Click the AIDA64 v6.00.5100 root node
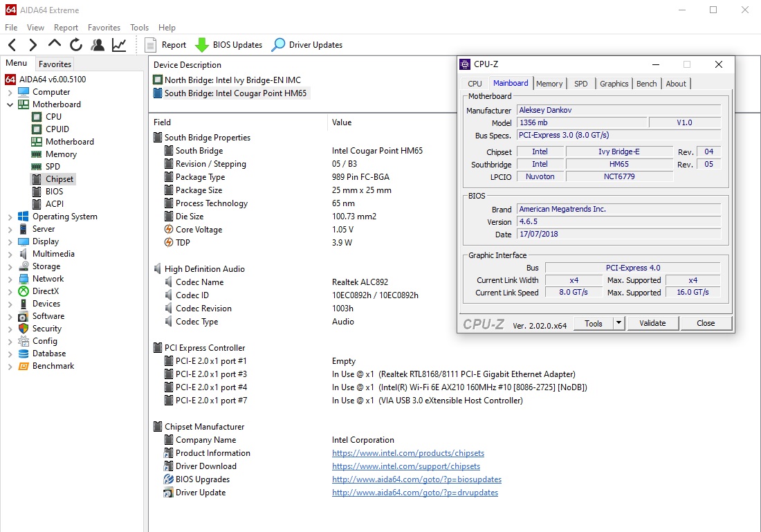Screen dimensions: 761x532 [x=53, y=80]
